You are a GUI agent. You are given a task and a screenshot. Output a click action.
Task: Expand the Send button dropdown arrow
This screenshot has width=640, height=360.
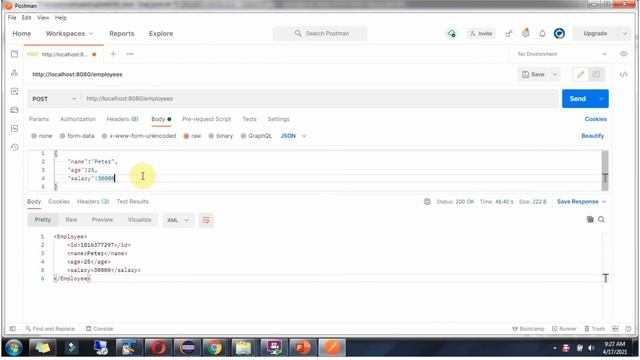[x=601, y=99]
